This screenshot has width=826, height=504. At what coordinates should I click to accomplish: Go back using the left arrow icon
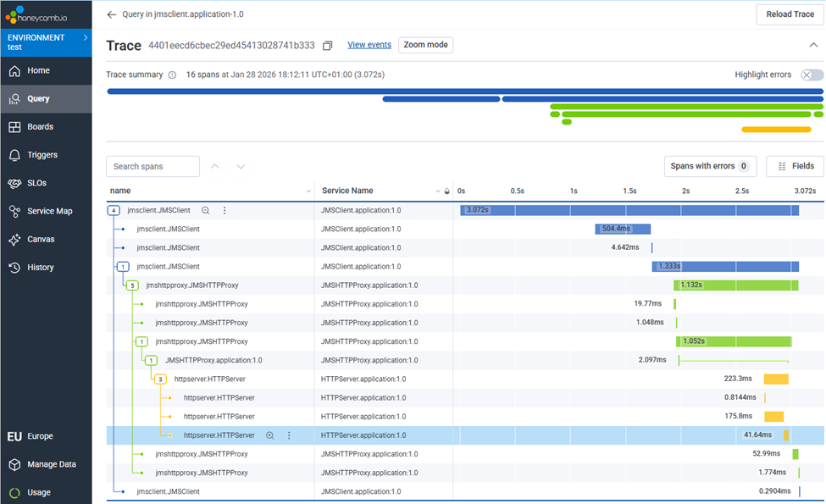coord(111,14)
